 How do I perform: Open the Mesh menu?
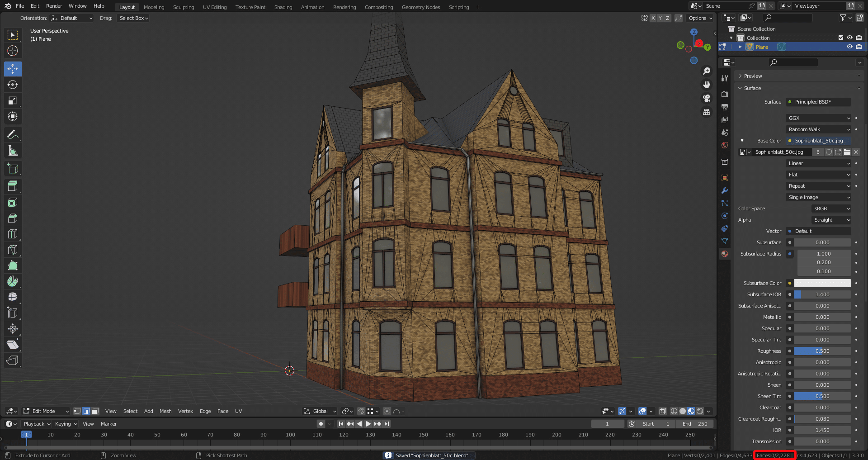pos(165,411)
